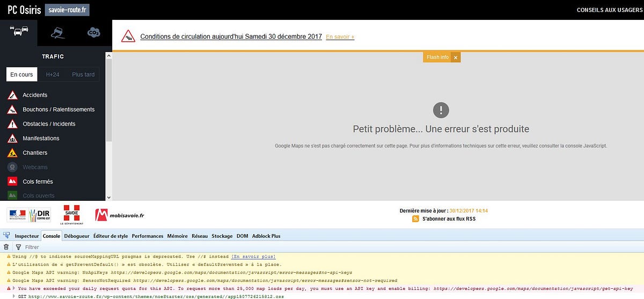Screen dimensions: 644x299
Task: Open the winter road conditions icon tab
Action: click(x=57, y=33)
